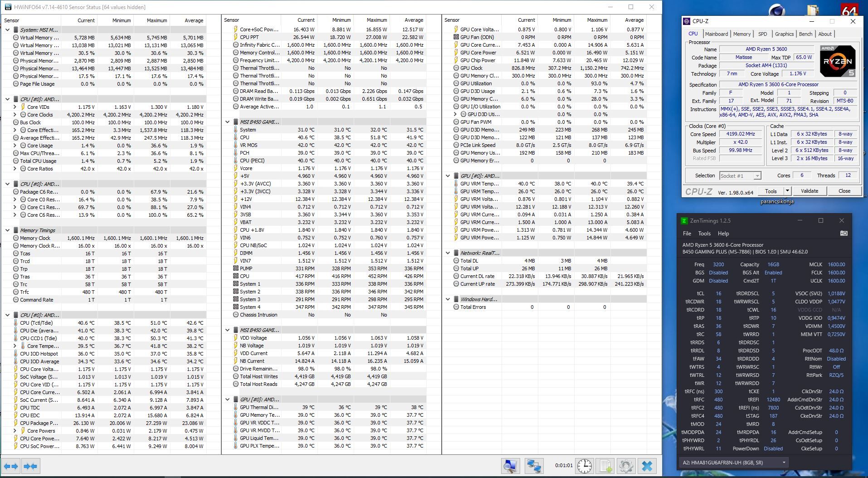Open the Tools dropdown arrow in CPU-Z
The image size is (868, 478).
pos(788,191)
